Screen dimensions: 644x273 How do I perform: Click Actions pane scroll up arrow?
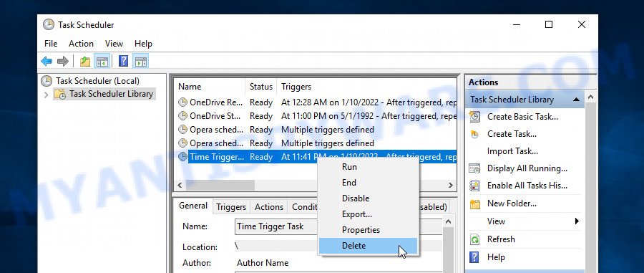tap(590, 97)
